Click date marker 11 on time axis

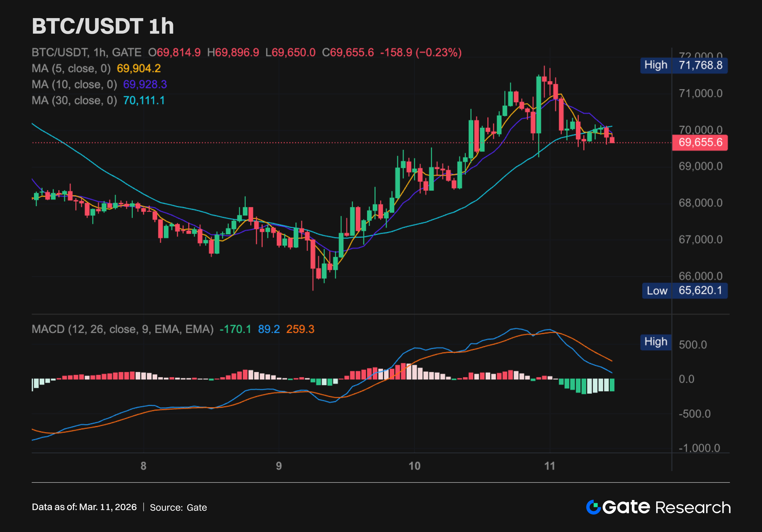pyautogui.click(x=550, y=466)
